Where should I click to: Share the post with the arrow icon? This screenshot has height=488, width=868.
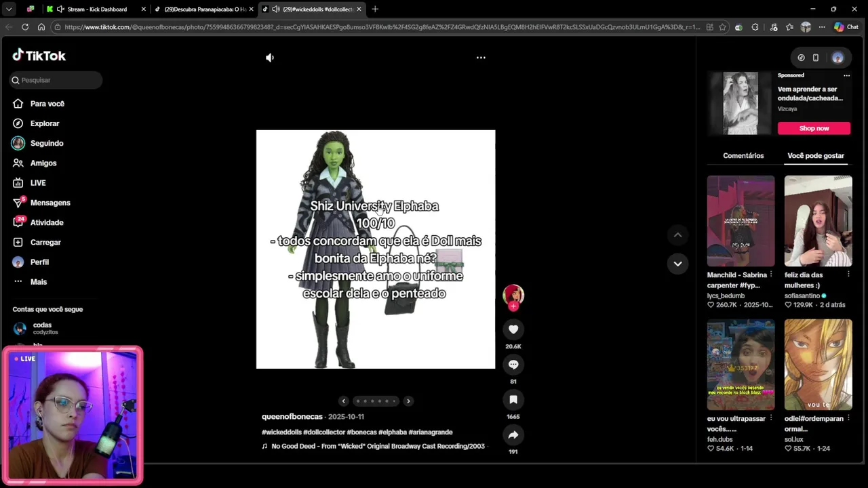513,435
